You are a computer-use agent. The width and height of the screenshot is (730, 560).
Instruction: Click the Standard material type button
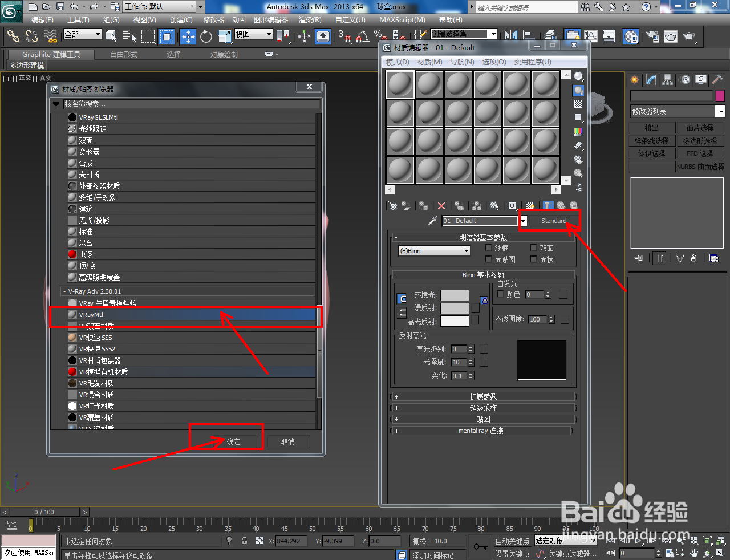point(553,221)
